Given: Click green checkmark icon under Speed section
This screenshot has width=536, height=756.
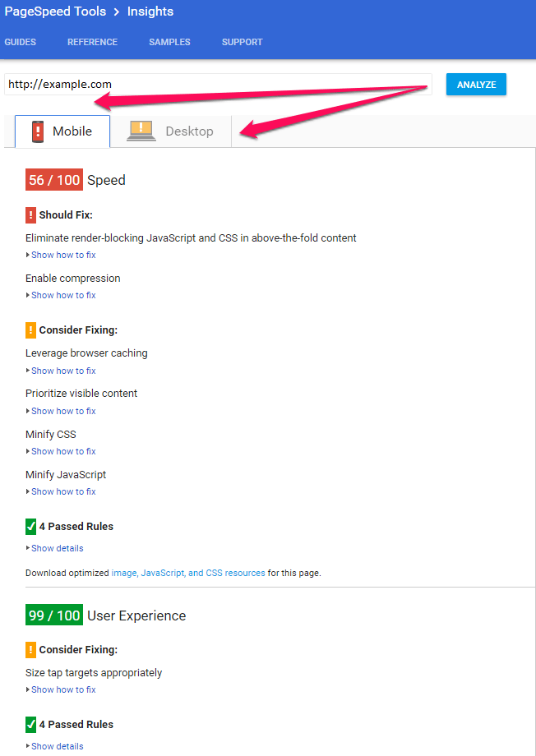Looking at the screenshot, I should (31, 527).
